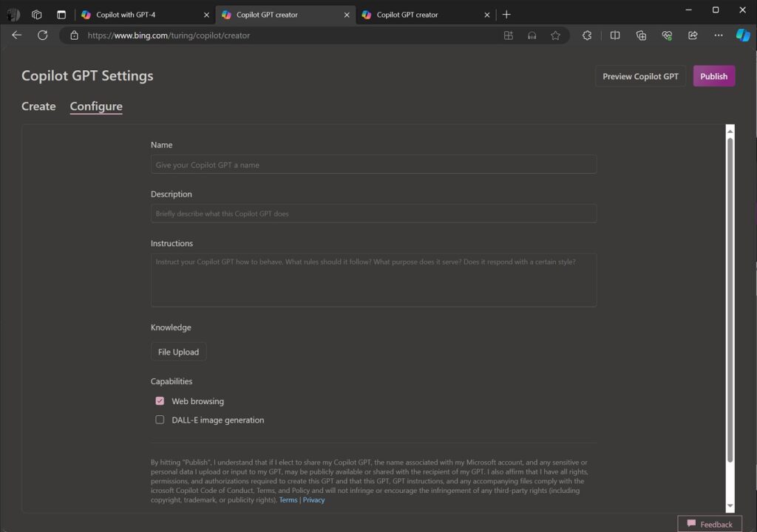Open the tab actions menu

tap(13, 14)
